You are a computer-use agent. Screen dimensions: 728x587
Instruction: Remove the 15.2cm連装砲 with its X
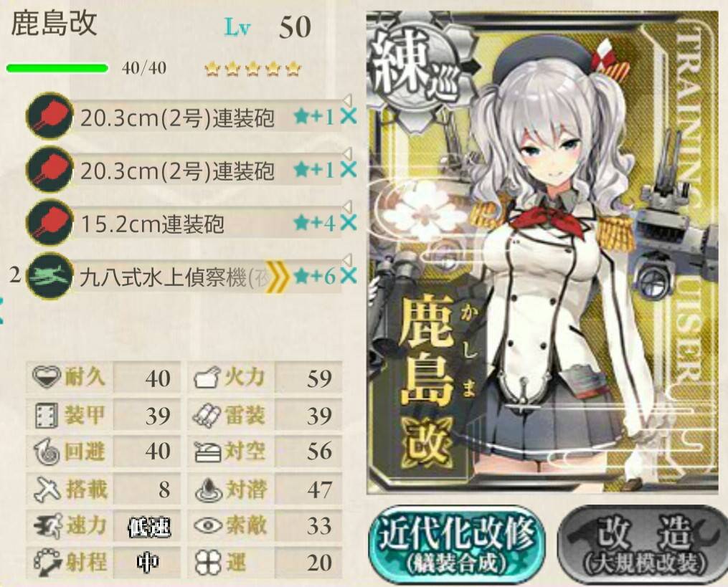(x=348, y=223)
